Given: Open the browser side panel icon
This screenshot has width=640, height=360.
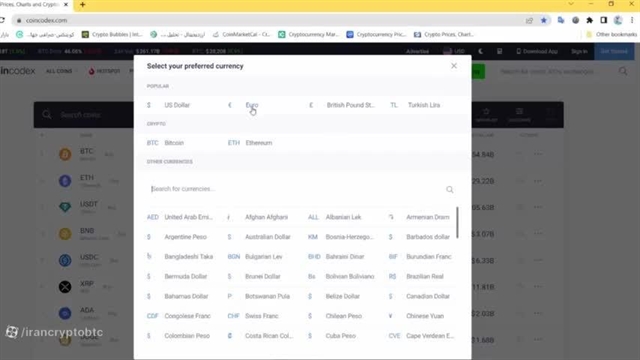Looking at the screenshot, I should tap(603, 20).
